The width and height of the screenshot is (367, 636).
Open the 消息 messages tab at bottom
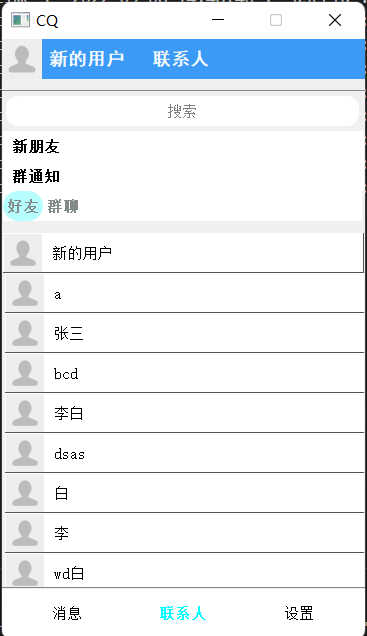click(67, 613)
